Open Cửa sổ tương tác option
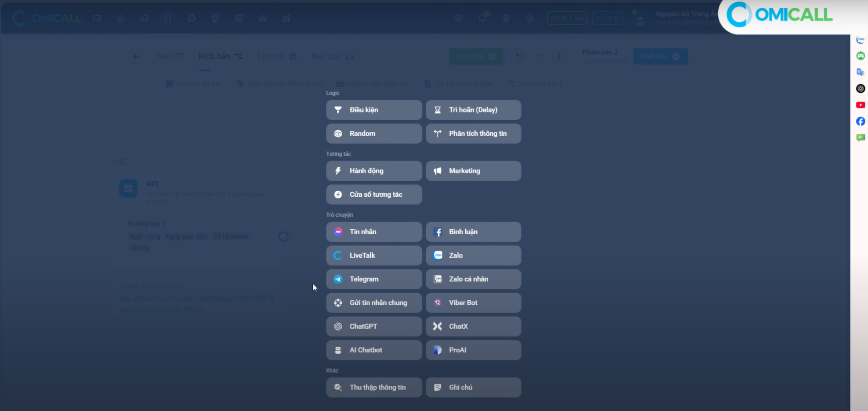This screenshot has width=868, height=411. (x=374, y=194)
